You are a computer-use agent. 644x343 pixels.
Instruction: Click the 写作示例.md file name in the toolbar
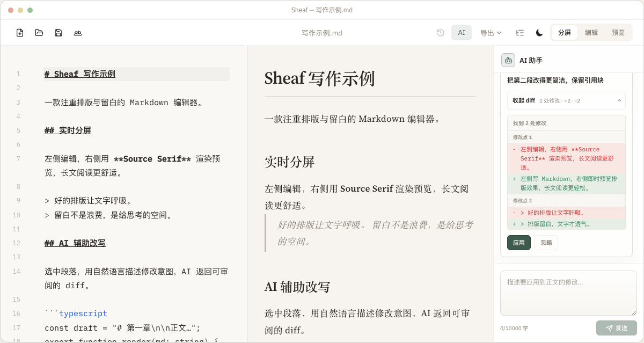tap(322, 33)
